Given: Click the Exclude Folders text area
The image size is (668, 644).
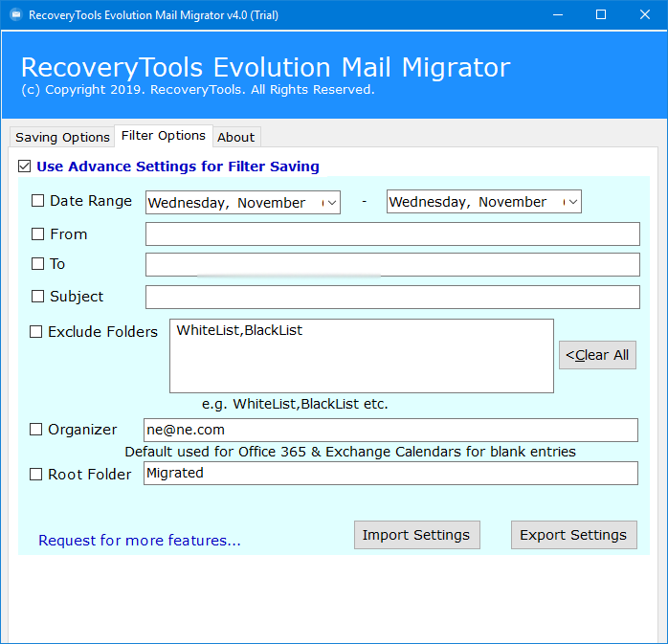Looking at the screenshot, I should click(x=362, y=356).
